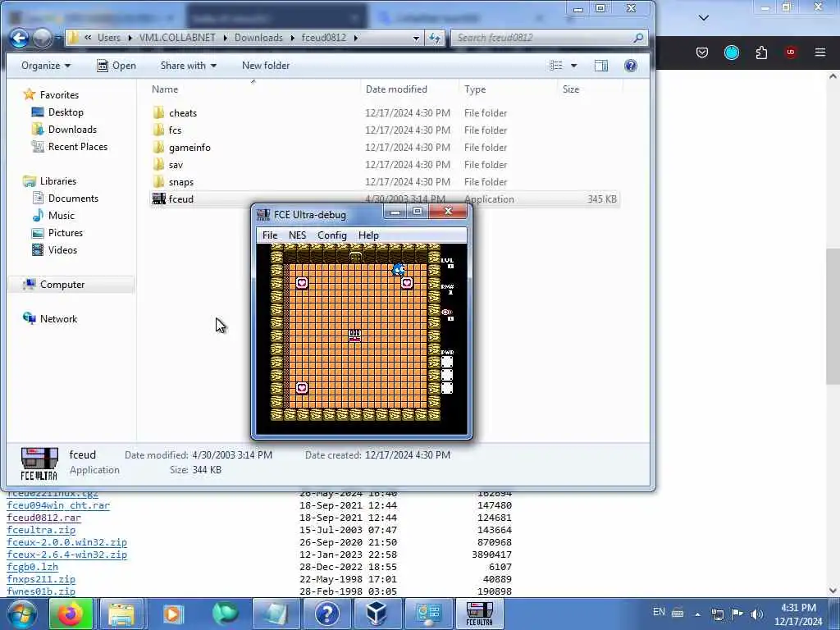
Task: Click the Explorer Forward arrow button
Action: [43, 38]
